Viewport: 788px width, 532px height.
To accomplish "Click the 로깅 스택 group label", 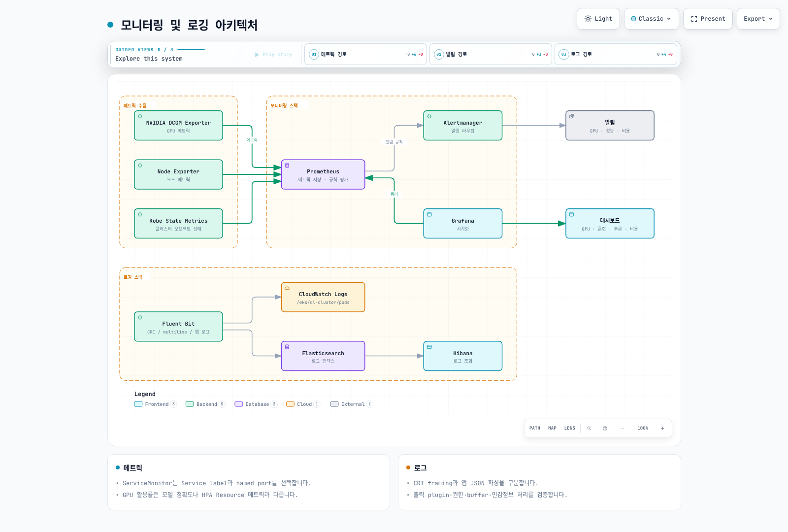I will pos(133,277).
